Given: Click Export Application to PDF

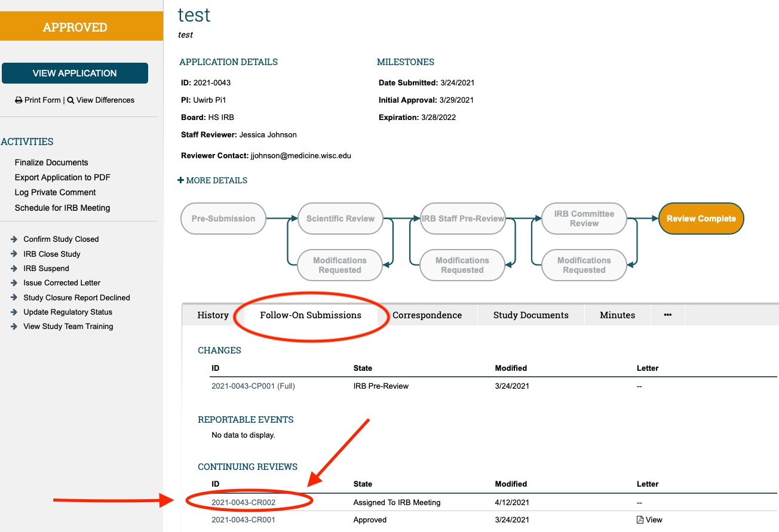Looking at the screenshot, I should (62, 177).
